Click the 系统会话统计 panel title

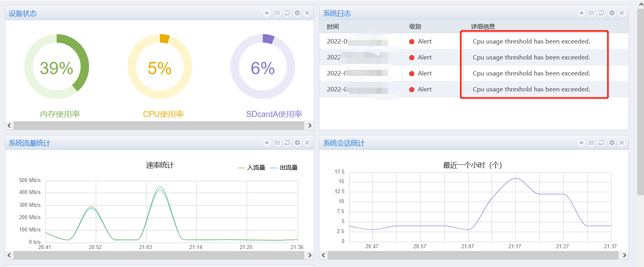[344, 143]
